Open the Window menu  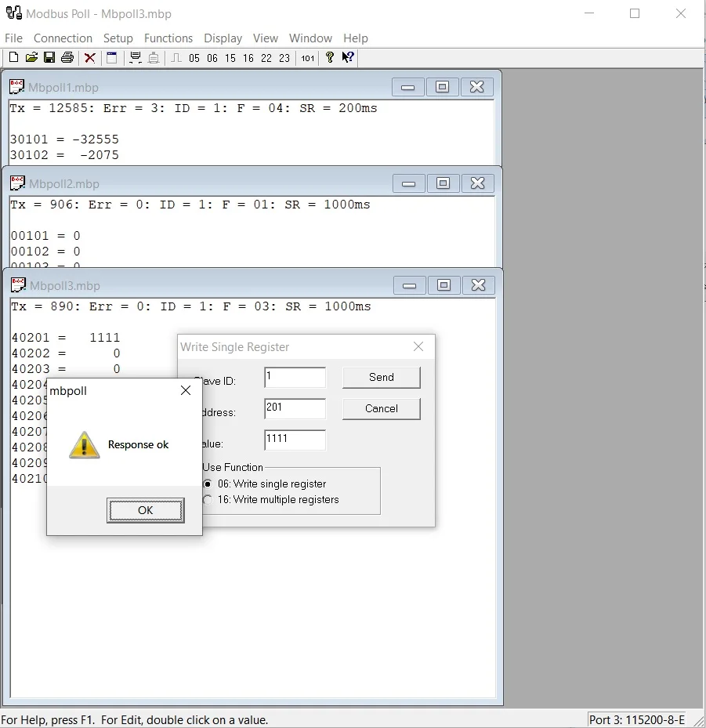pos(310,38)
